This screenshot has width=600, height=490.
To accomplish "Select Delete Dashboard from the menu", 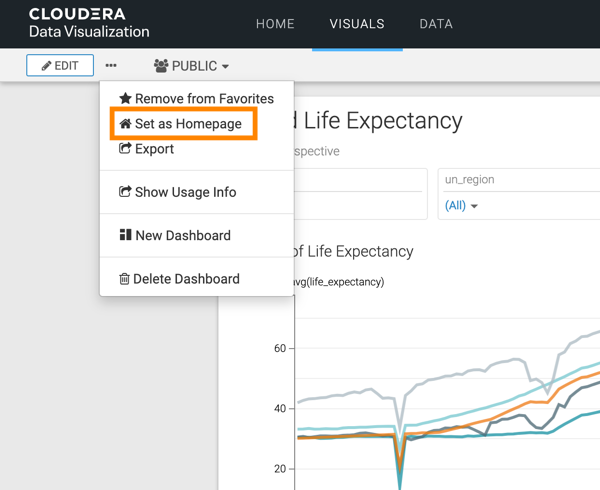I will 187,279.
